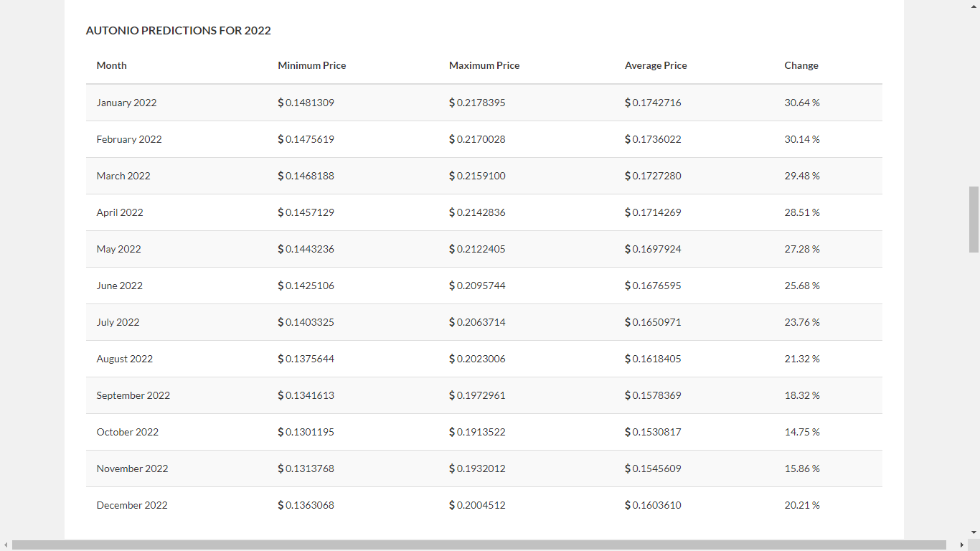Image resolution: width=980 pixels, height=551 pixels.
Task: Click the Change column header
Action: pyautogui.click(x=801, y=65)
